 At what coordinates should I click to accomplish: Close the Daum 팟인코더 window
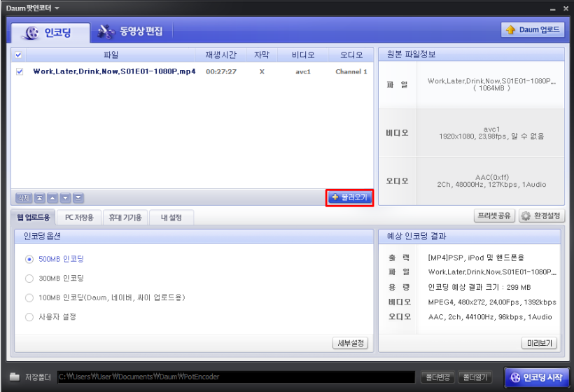(x=566, y=8)
